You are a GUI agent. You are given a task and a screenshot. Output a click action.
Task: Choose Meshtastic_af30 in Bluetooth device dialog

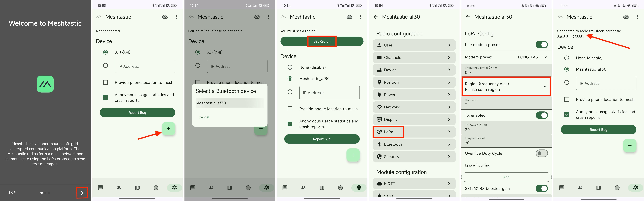click(x=230, y=103)
